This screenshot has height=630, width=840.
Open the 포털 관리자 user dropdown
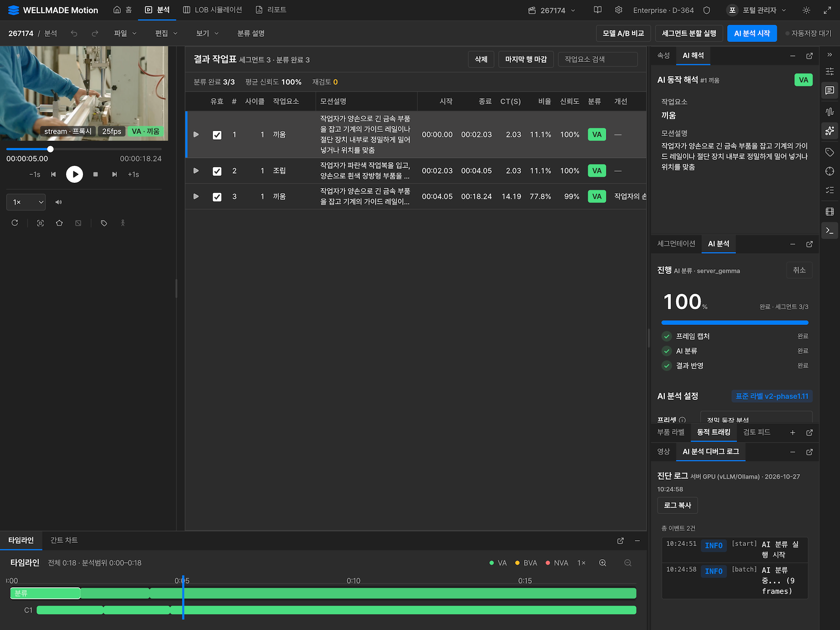pos(756,10)
